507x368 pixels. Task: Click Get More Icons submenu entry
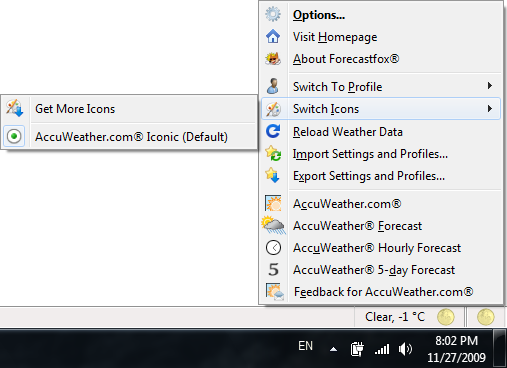(x=130, y=108)
